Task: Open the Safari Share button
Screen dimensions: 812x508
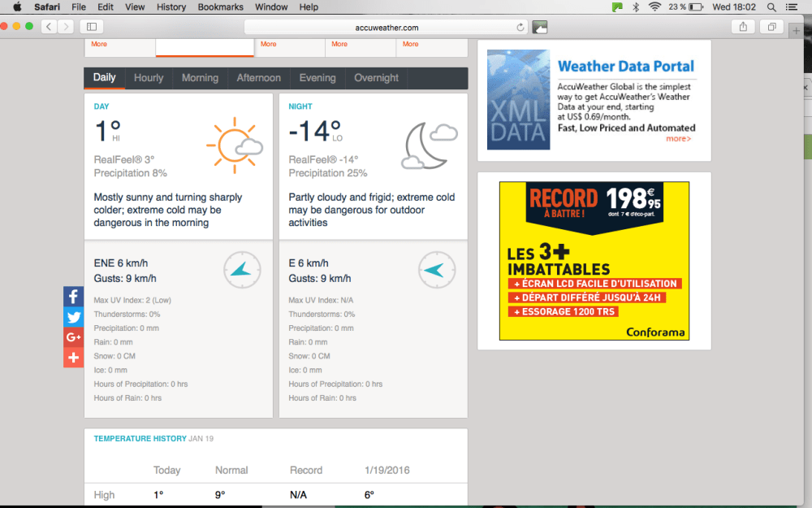Action: coord(743,27)
